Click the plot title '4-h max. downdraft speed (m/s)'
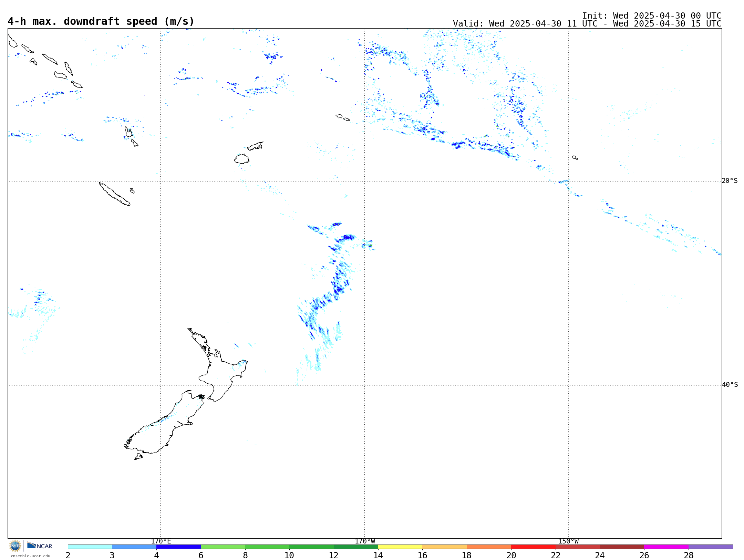This screenshot has height=560, width=744. [x=101, y=21]
